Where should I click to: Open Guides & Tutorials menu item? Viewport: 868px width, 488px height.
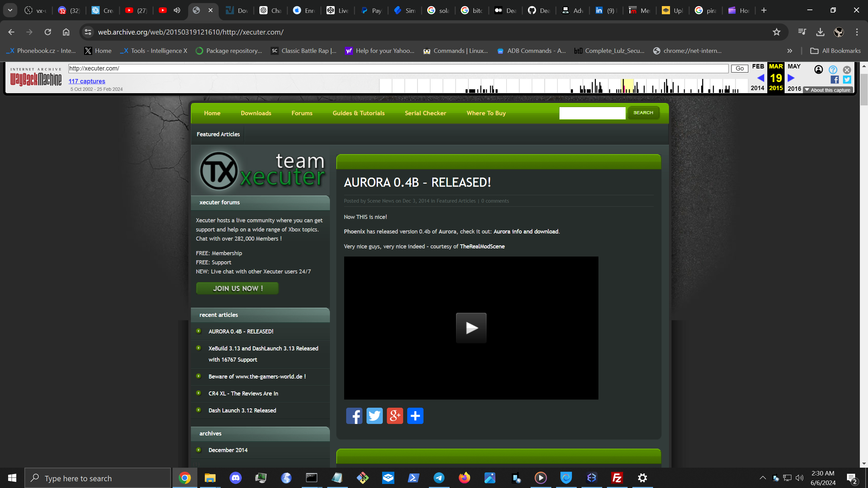click(358, 113)
